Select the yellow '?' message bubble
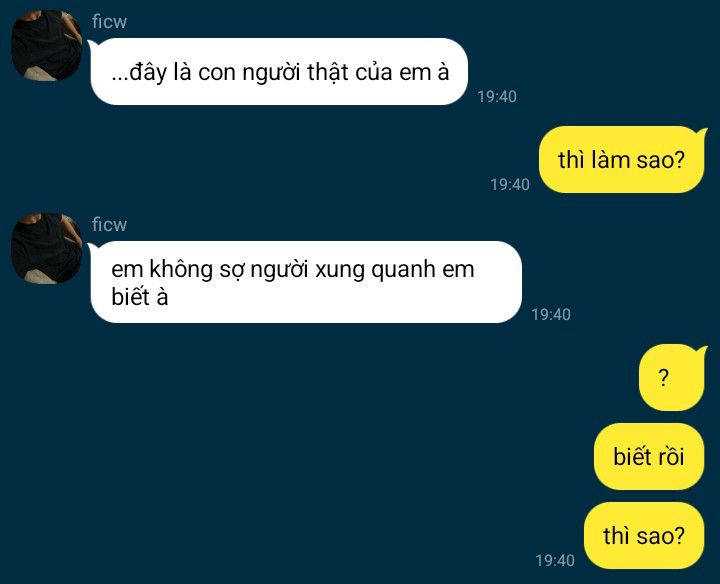Viewport: 720px width, 584px height. [673, 377]
